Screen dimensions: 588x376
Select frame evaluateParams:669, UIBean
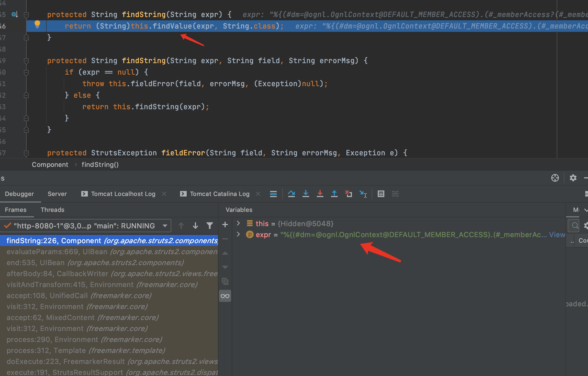coord(109,252)
